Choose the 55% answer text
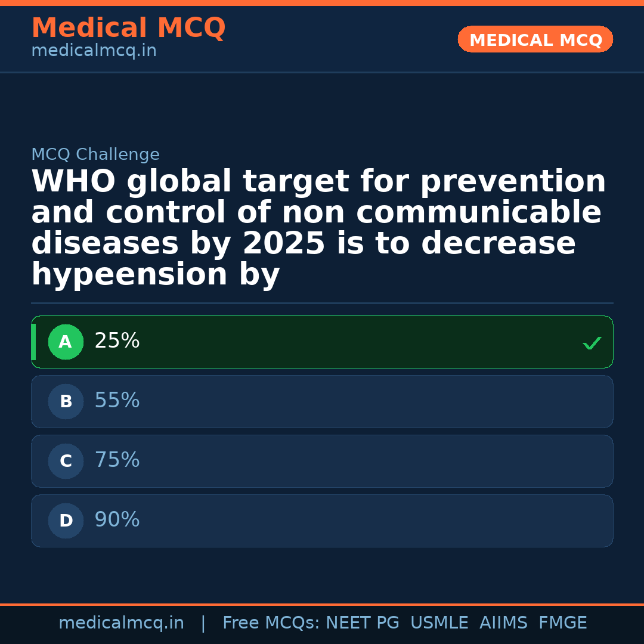The height and width of the screenshot is (644, 644). pos(117,401)
